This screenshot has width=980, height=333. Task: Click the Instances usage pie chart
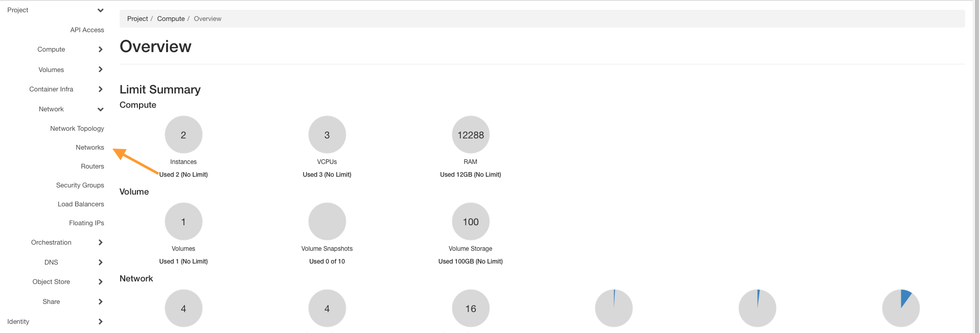pyautogui.click(x=183, y=135)
